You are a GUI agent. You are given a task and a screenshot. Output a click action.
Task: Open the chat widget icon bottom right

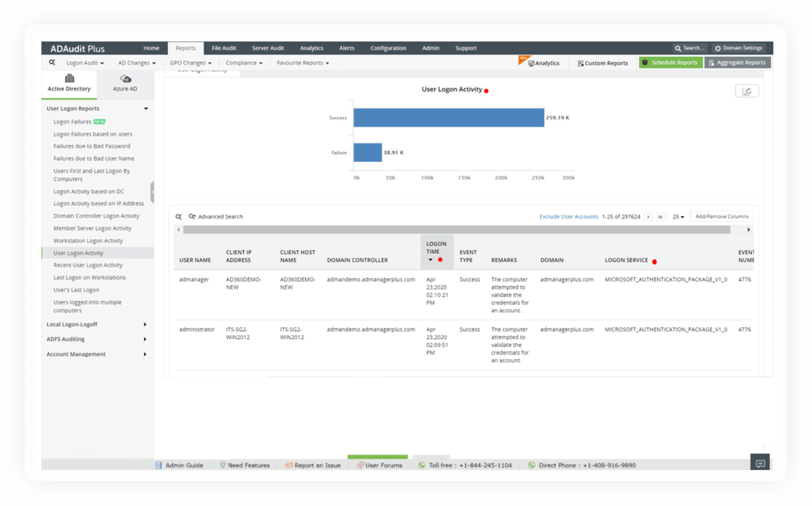click(x=760, y=464)
